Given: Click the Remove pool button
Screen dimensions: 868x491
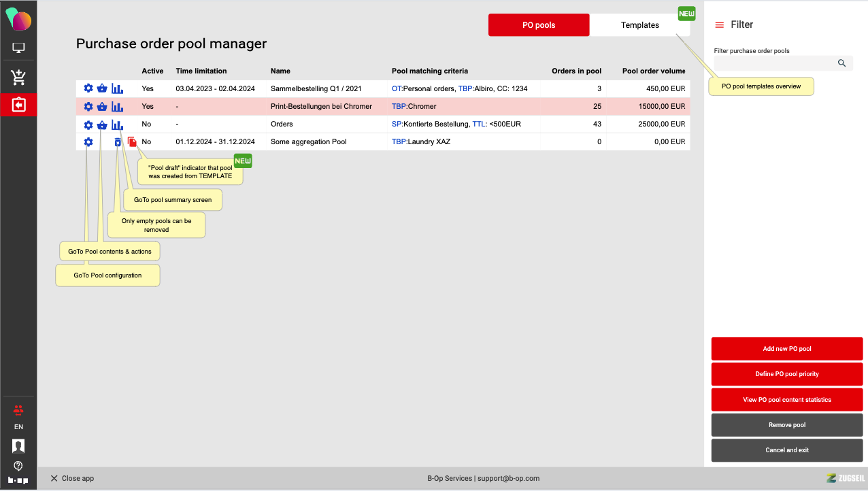Looking at the screenshot, I should [x=786, y=425].
